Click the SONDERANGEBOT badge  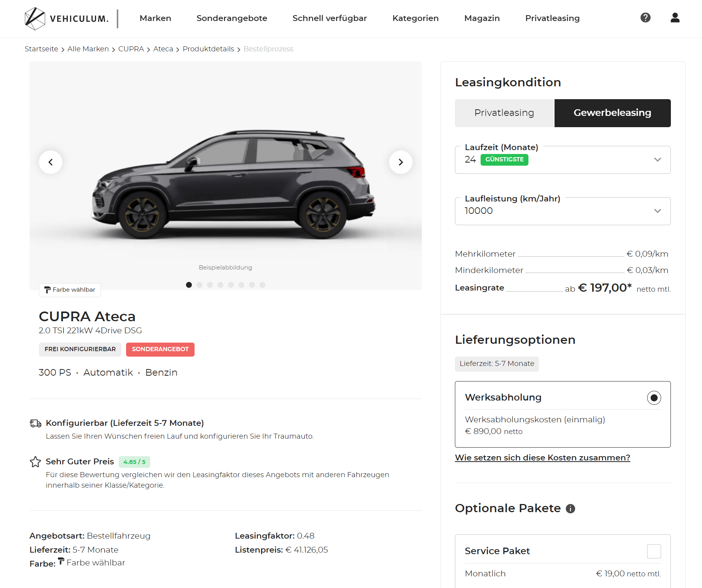(x=160, y=349)
